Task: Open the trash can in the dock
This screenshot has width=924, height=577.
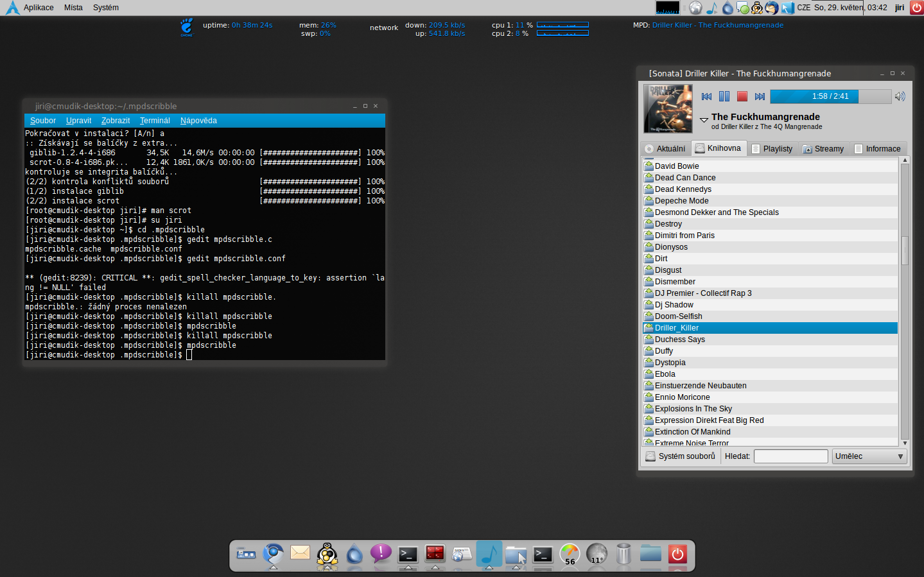Action: click(623, 554)
